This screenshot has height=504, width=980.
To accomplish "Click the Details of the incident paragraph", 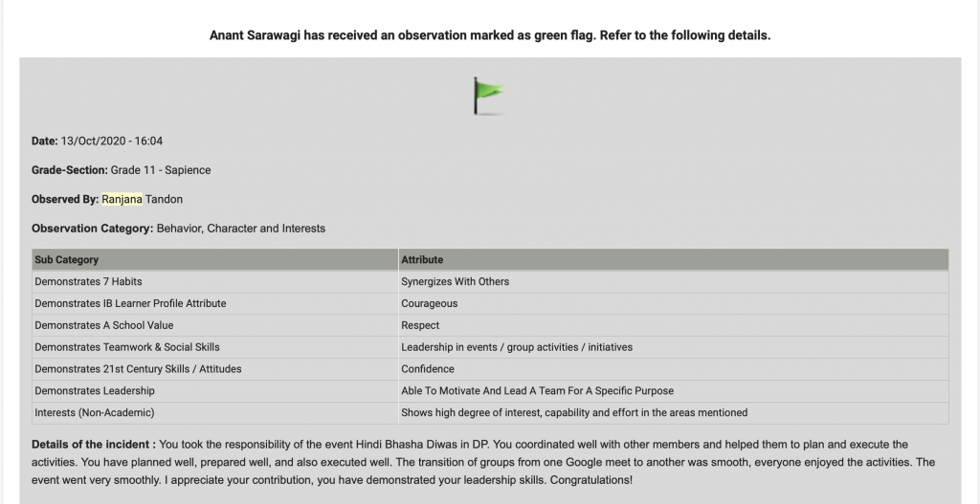I will tap(483, 463).
